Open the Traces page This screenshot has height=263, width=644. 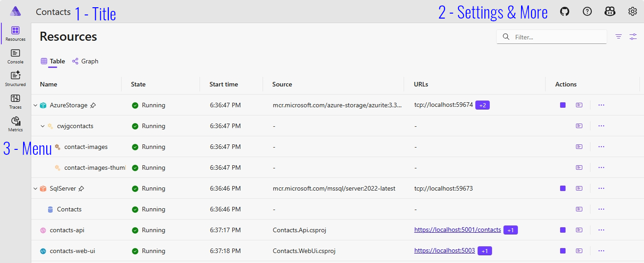(x=15, y=102)
